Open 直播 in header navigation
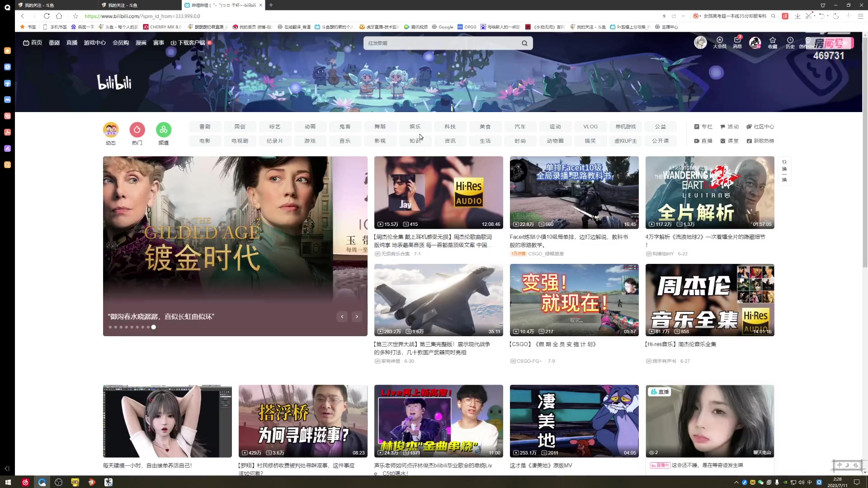 click(72, 42)
